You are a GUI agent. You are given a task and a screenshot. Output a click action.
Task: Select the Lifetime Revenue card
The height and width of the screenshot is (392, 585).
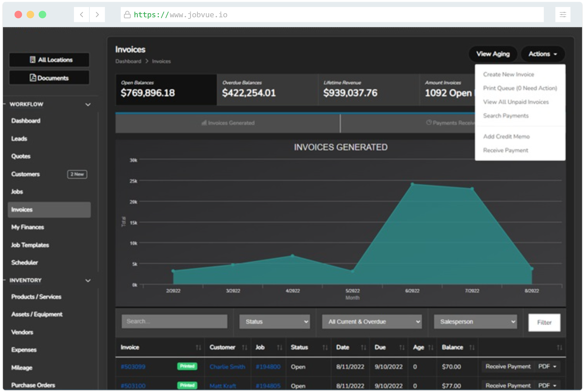pos(369,89)
